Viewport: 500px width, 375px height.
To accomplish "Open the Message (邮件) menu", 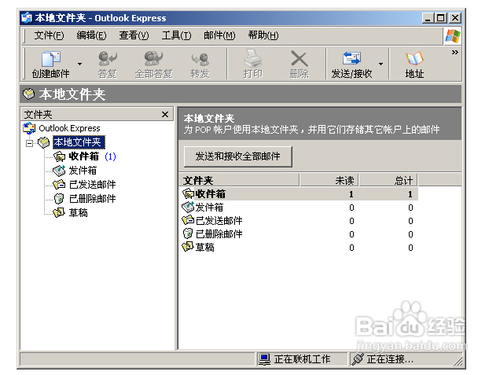I will tap(219, 35).
